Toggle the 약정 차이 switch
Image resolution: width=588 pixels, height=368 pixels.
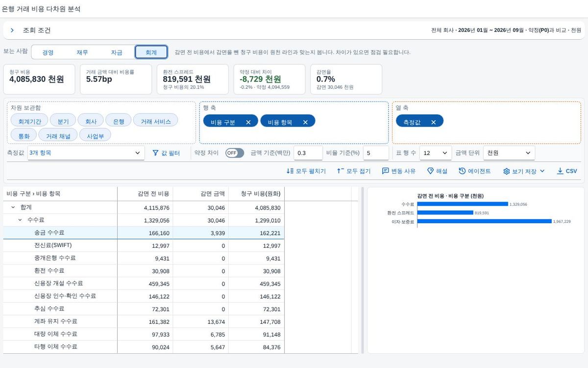coord(235,153)
